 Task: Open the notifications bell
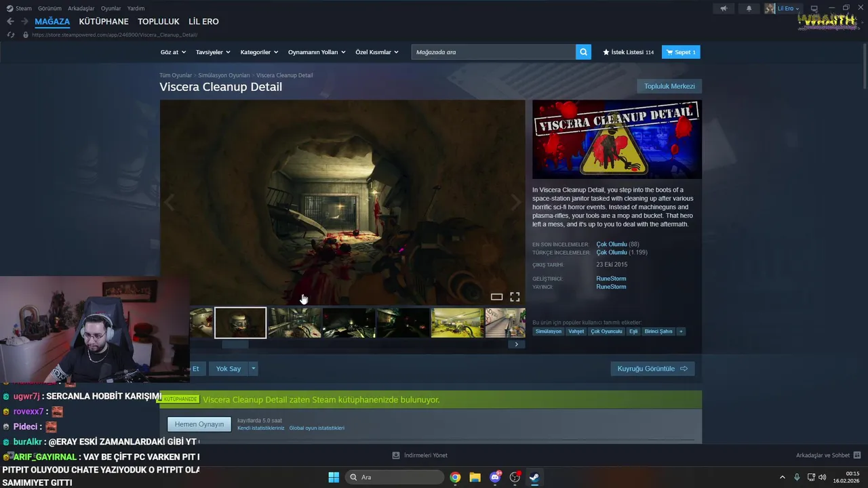(749, 8)
